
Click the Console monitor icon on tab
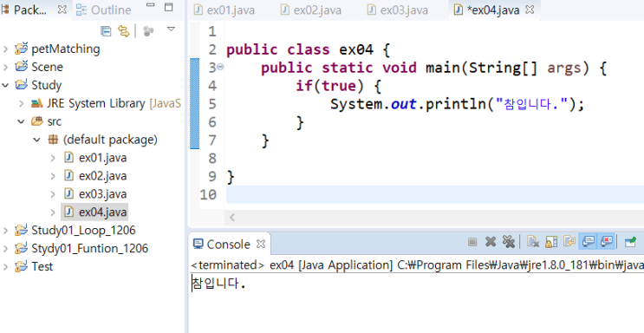(198, 245)
